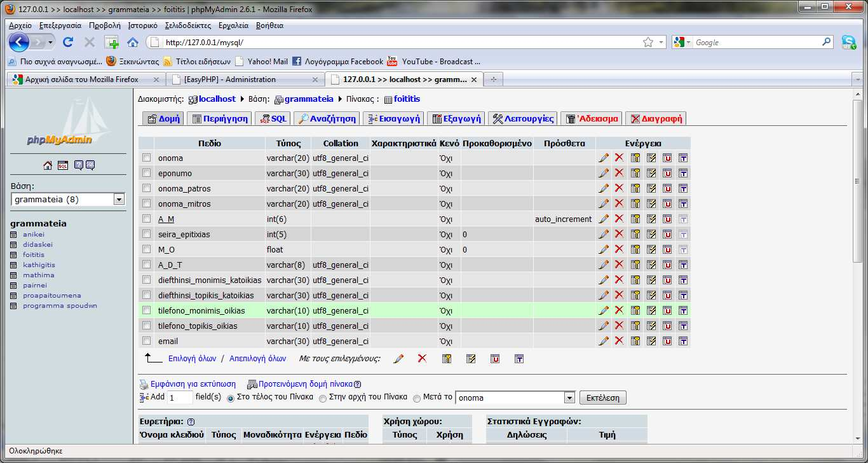Click the Firefox home button
Screen dimensions: 868x463
(133, 42)
